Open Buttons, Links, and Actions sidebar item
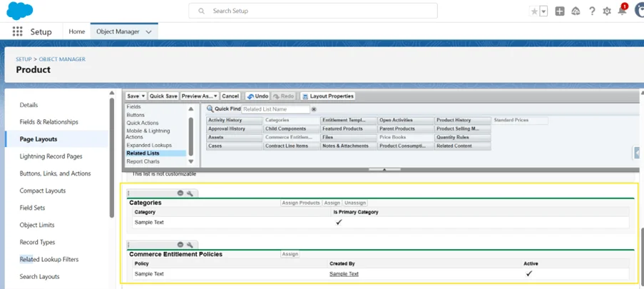 (x=56, y=173)
